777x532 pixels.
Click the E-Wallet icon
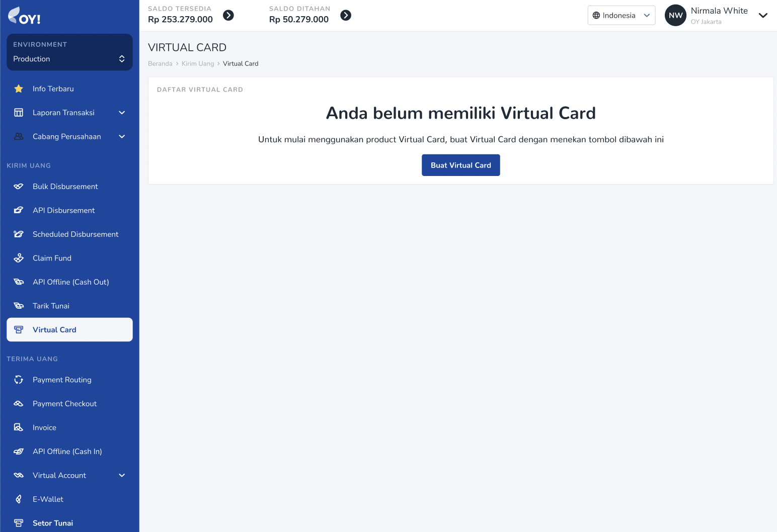coord(19,499)
